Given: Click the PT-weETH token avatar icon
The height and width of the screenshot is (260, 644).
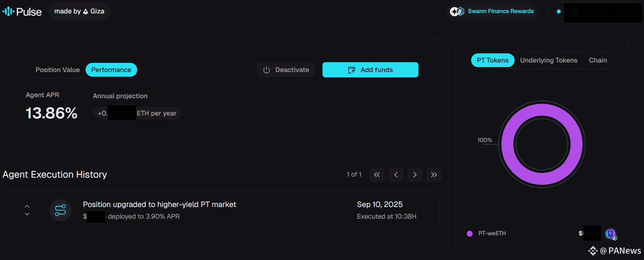Looking at the screenshot, I should [611, 234].
